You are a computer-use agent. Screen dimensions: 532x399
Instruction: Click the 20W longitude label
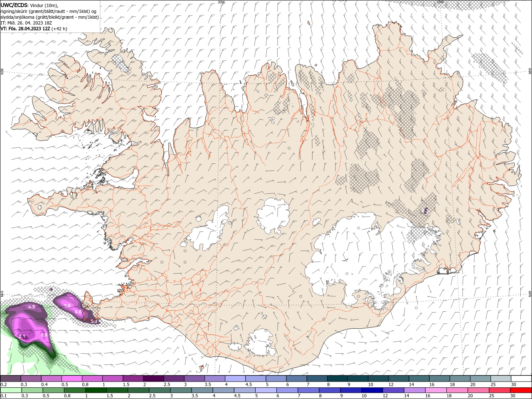(221, 2)
